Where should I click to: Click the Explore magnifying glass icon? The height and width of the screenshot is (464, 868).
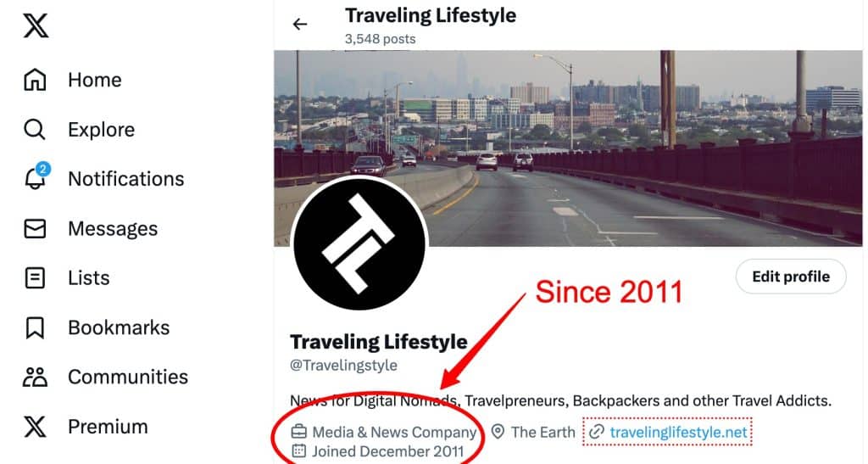[35, 130]
